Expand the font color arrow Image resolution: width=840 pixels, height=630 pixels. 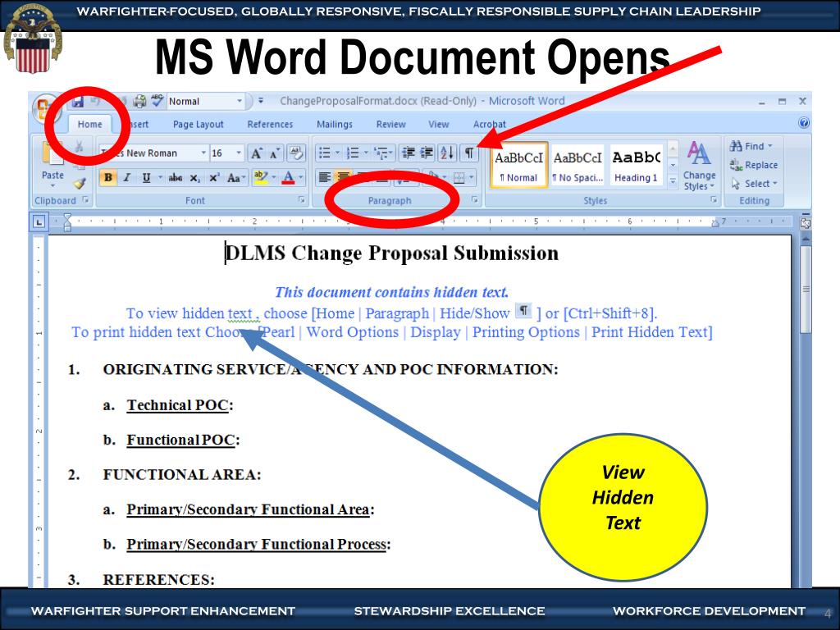301,177
